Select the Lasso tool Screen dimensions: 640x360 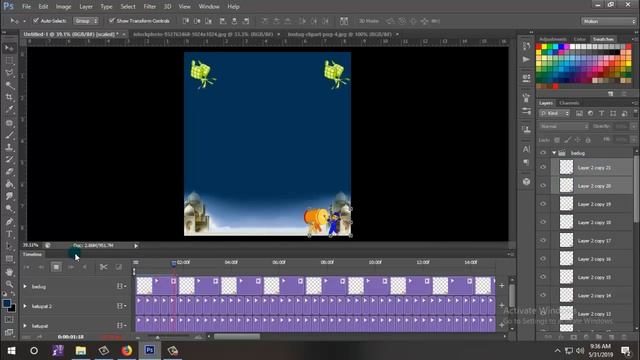(9, 73)
